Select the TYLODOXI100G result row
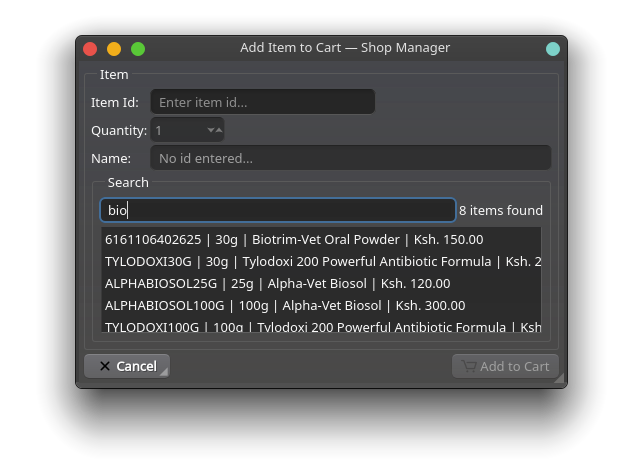643x474 pixels. click(x=321, y=326)
